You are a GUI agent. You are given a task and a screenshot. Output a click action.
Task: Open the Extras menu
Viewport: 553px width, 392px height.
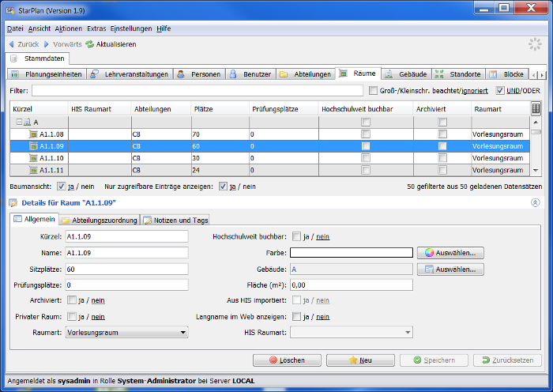click(x=96, y=28)
